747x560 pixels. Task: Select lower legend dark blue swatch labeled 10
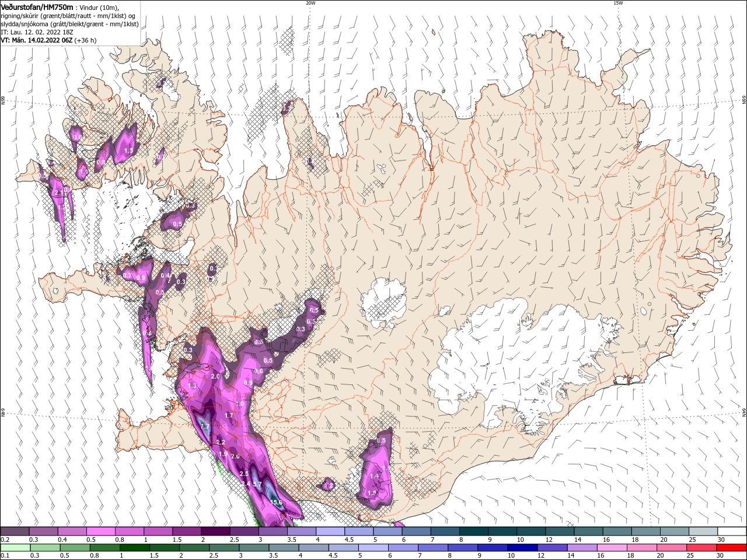click(522, 548)
